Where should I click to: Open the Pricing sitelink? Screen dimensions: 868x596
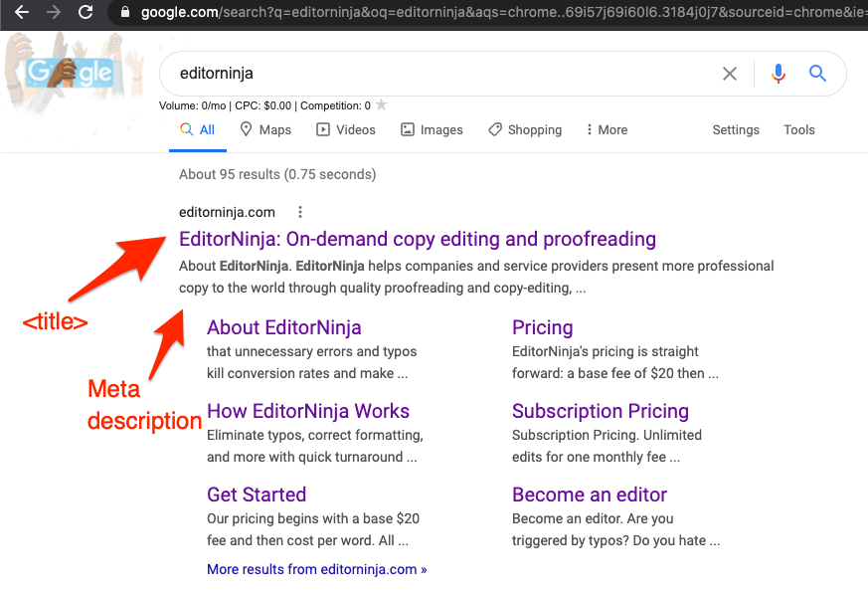coord(543,327)
